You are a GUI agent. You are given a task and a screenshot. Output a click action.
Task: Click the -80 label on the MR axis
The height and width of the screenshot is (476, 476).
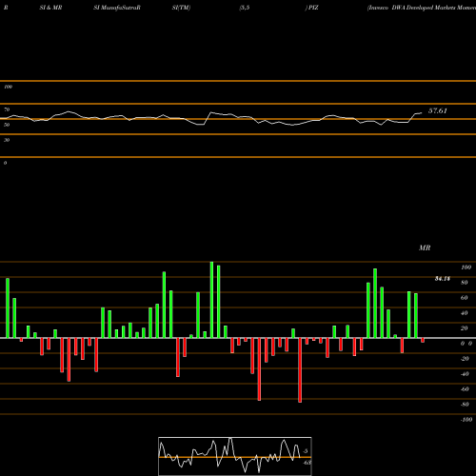pos(465,405)
